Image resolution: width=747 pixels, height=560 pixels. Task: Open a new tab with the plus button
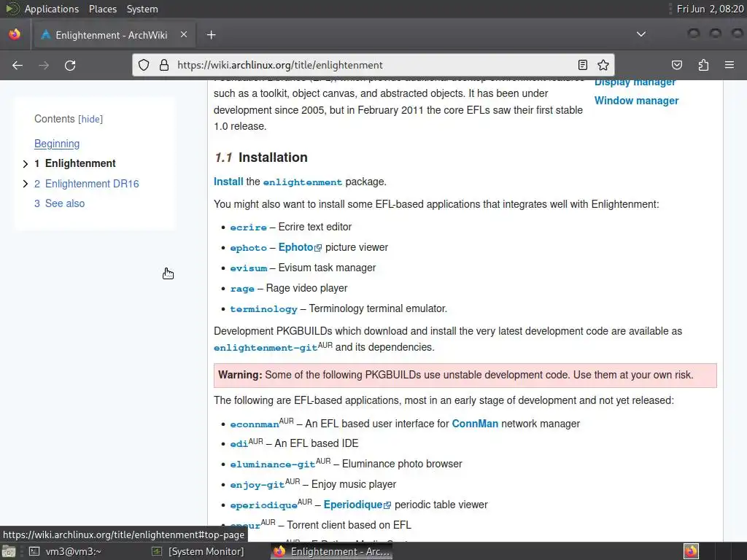[211, 35]
